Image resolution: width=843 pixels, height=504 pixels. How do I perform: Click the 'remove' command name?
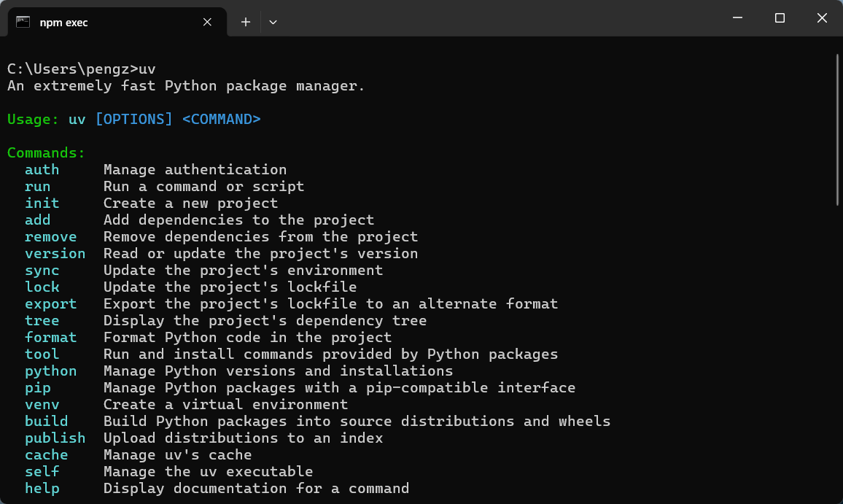click(51, 237)
